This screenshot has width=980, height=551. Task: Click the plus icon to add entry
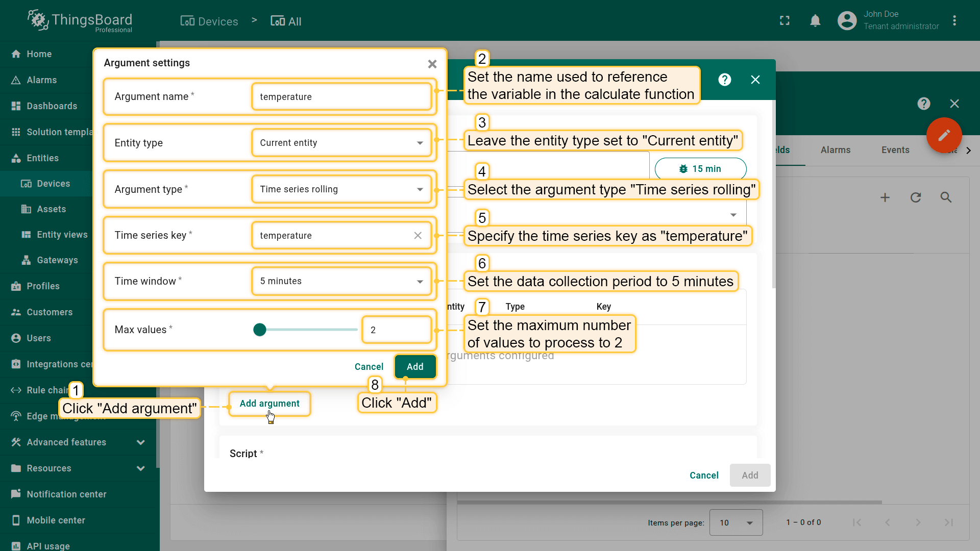pyautogui.click(x=885, y=197)
